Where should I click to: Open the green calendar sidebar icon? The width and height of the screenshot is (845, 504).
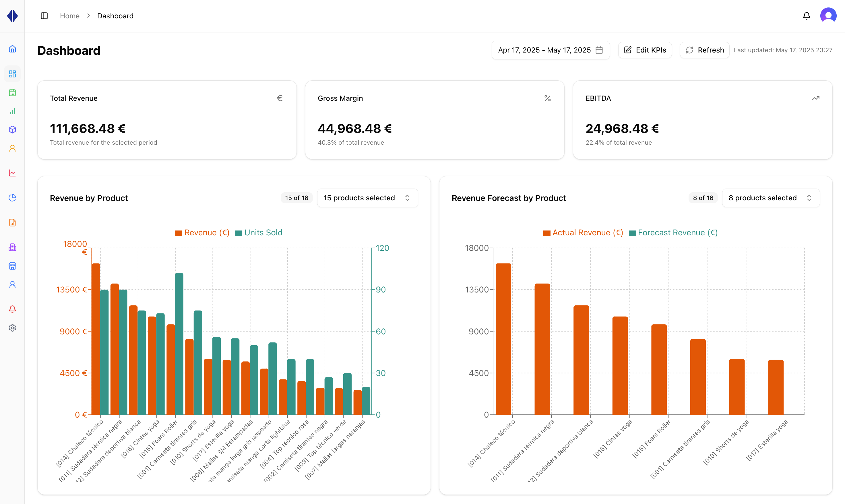(x=13, y=92)
